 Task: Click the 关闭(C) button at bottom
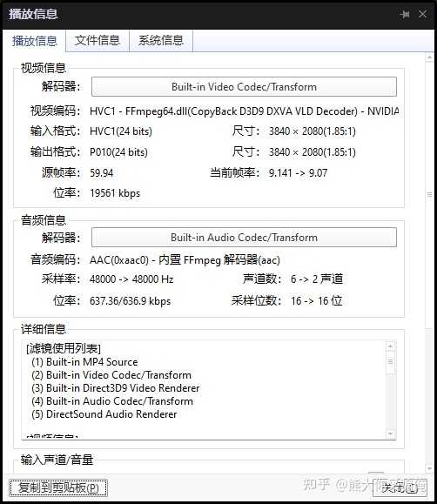400,488
